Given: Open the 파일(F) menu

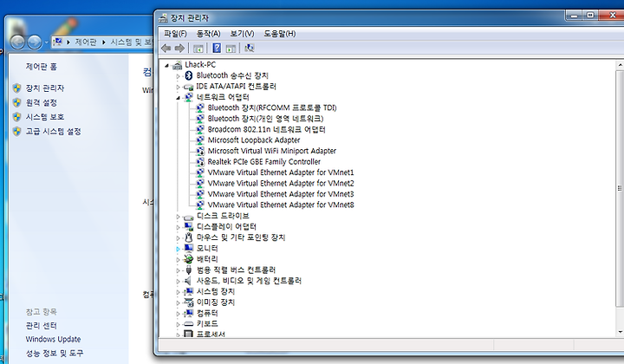Looking at the screenshot, I should (175, 34).
